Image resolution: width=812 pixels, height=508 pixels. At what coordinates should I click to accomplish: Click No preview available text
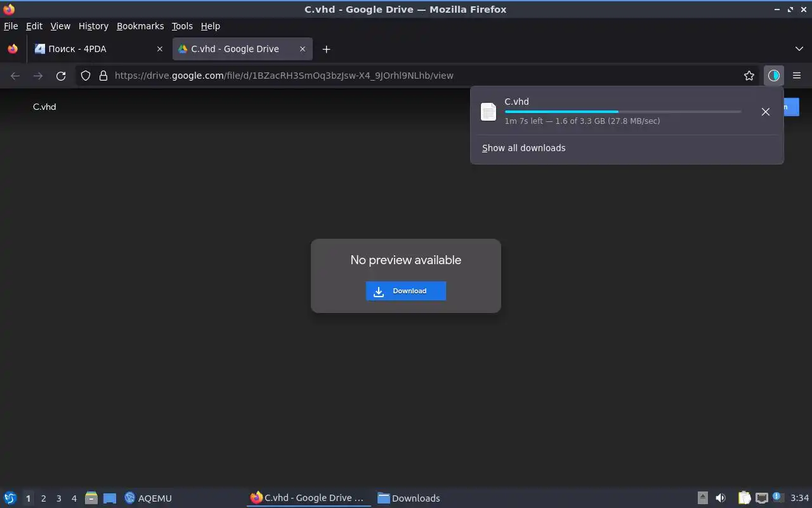[x=406, y=260]
